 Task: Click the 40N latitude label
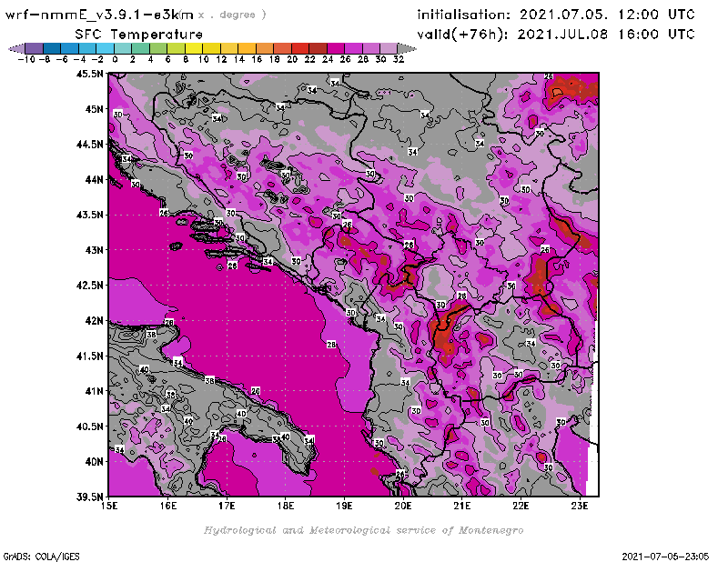(94, 462)
